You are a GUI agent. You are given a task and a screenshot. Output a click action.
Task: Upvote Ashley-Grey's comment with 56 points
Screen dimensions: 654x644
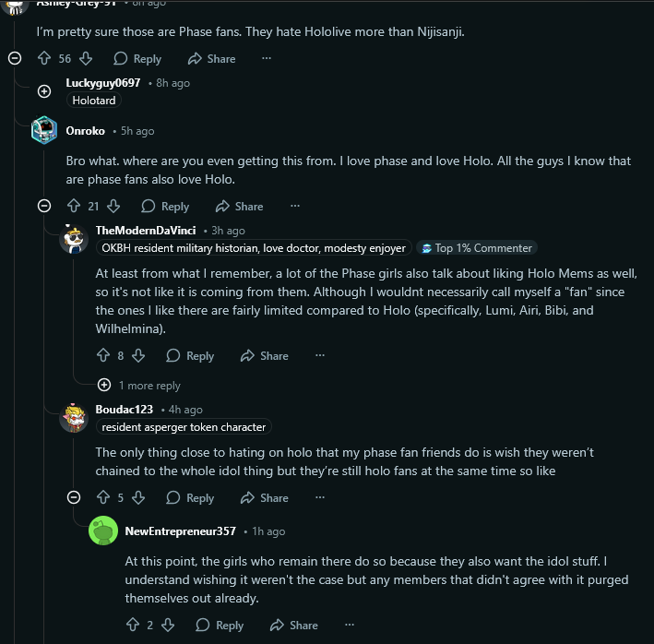coord(43,58)
